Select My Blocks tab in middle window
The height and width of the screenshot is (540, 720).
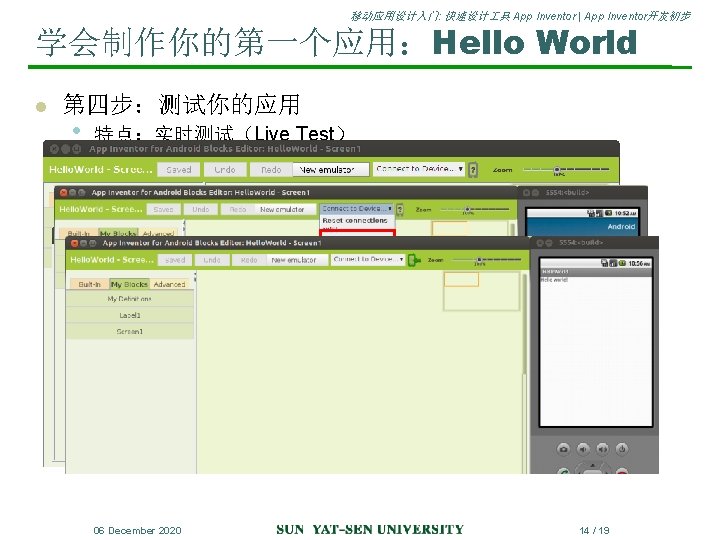(x=118, y=233)
